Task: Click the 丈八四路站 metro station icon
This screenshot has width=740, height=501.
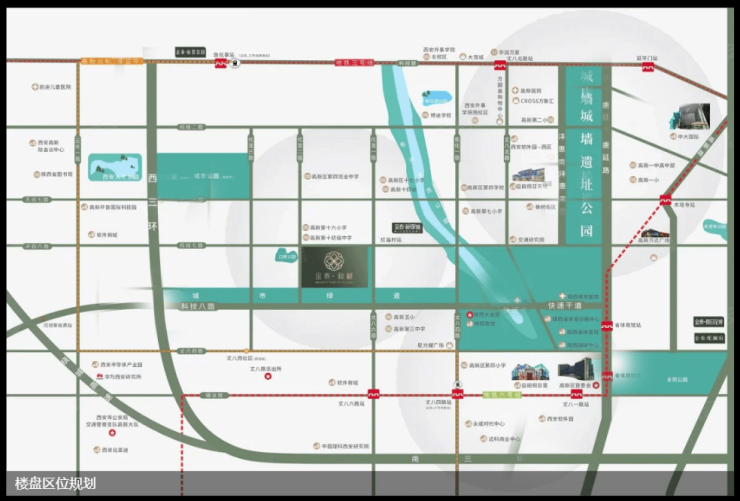Action: 457,393
